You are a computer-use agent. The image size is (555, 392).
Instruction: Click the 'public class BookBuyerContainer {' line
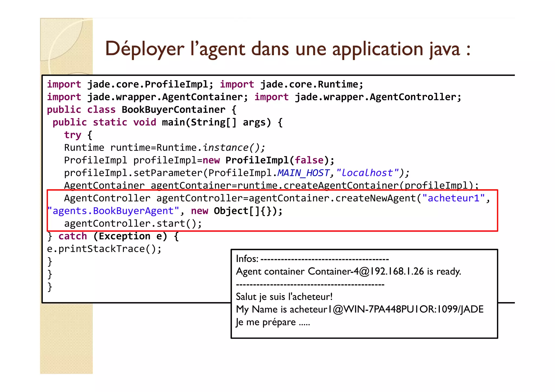pos(142,110)
